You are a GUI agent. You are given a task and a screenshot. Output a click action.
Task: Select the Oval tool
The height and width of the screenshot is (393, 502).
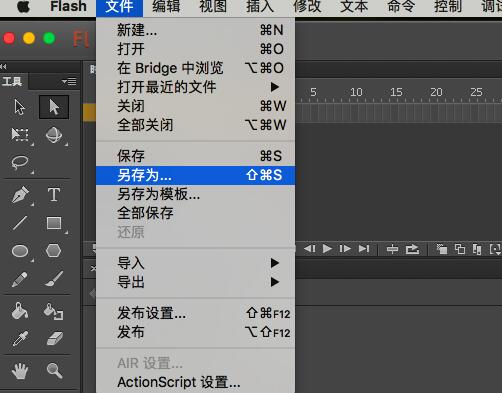[20, 251]
